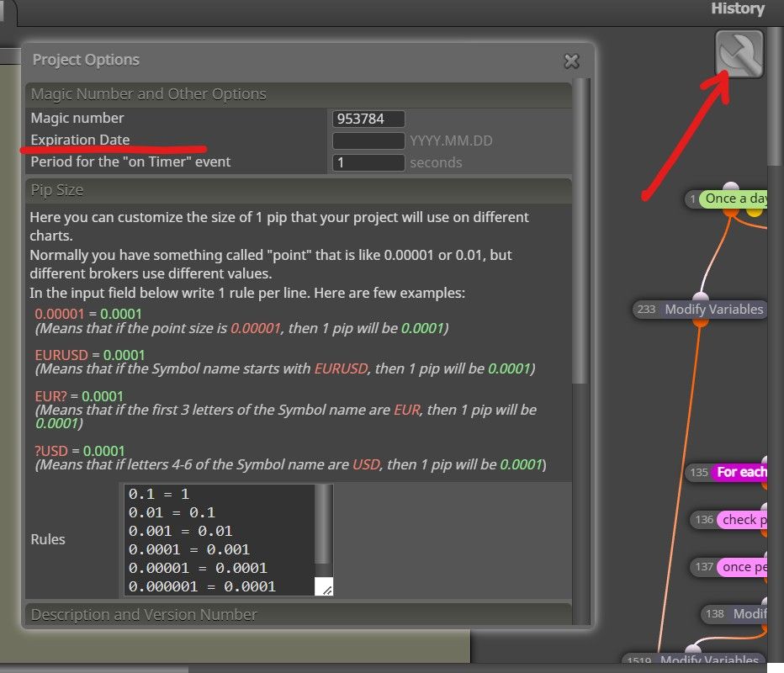Expand Description and Version Number section

point(299,614)
